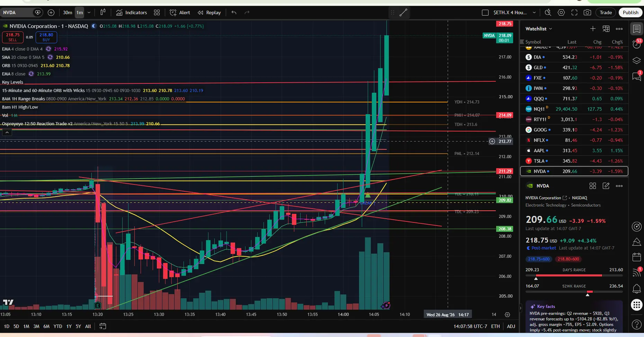
Task: Collapse the indicator legend with the chevron
Action: pos(7,132)
